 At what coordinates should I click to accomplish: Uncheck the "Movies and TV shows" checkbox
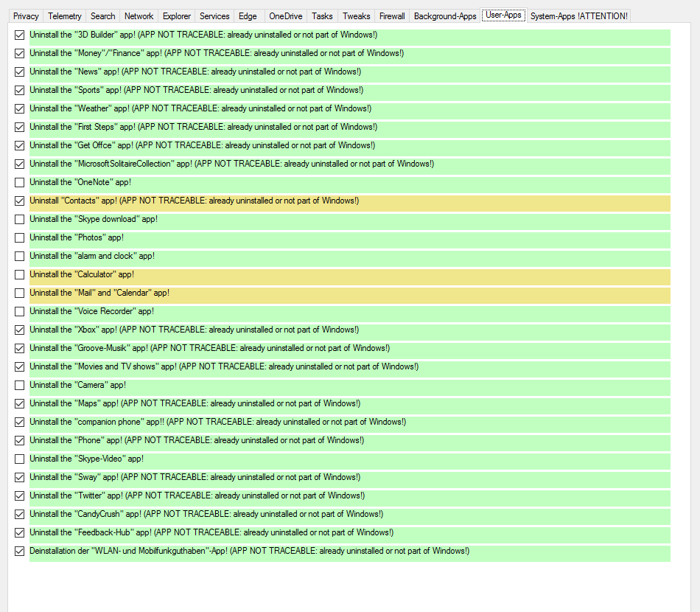[x=19, y=366]
